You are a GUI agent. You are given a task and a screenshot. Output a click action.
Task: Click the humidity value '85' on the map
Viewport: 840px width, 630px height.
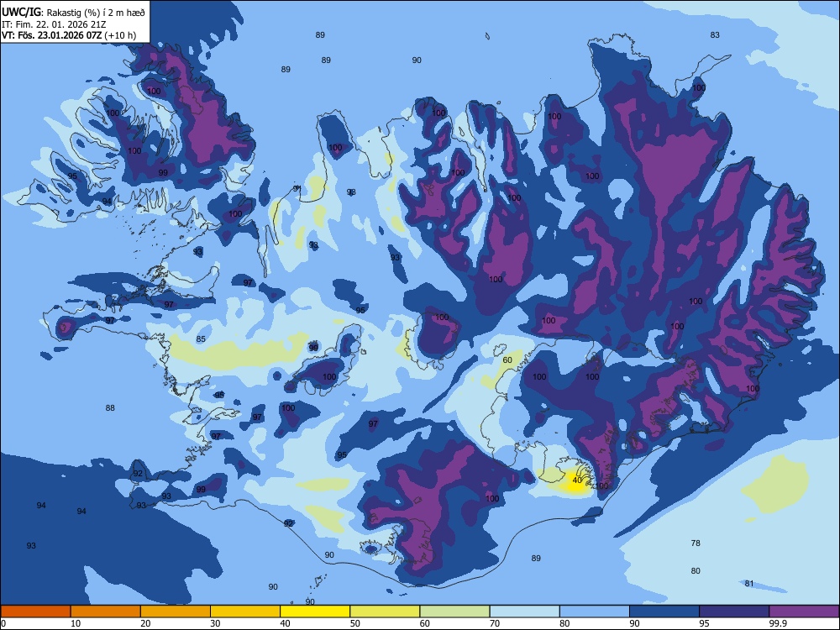point(201,339)
